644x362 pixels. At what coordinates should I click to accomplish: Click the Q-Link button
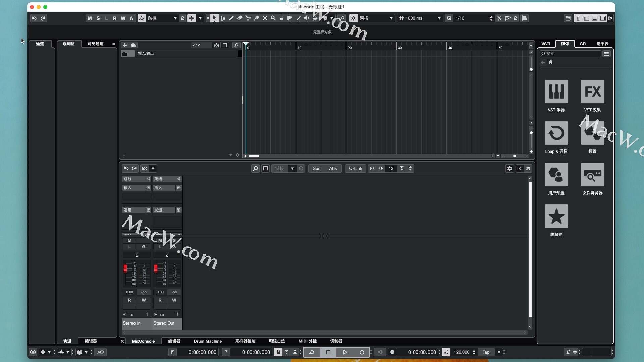[355, 168]
